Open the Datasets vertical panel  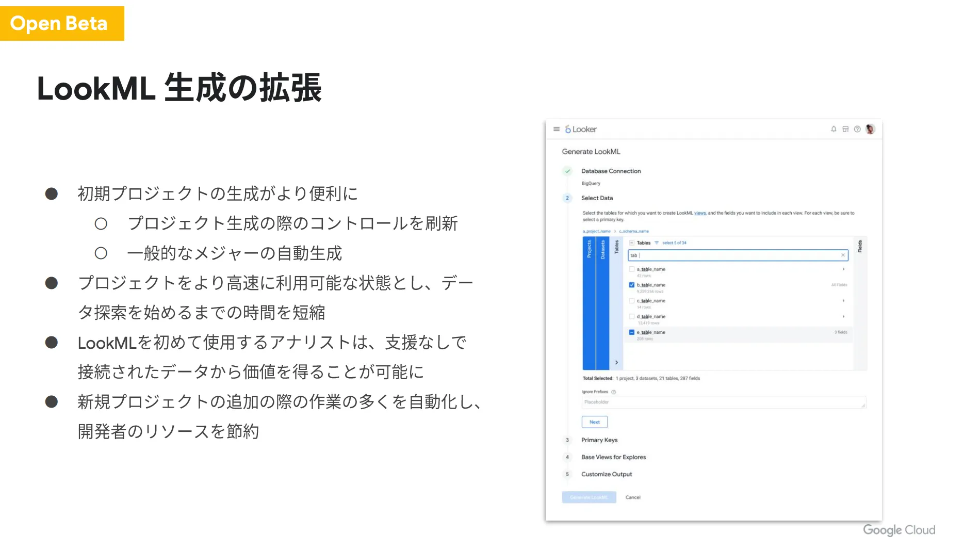[602, 303]
